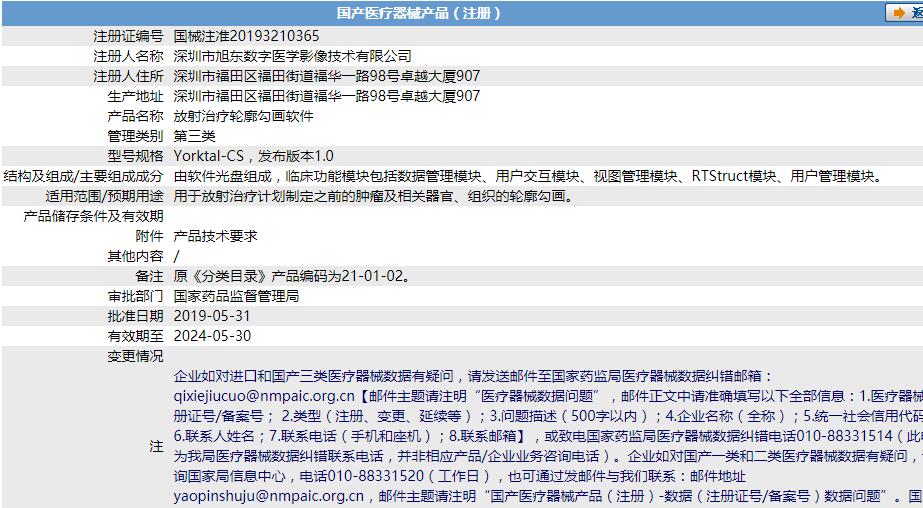The image size is (923, 508).
Task: Click the 返回 return button
Action: [905, 13]
